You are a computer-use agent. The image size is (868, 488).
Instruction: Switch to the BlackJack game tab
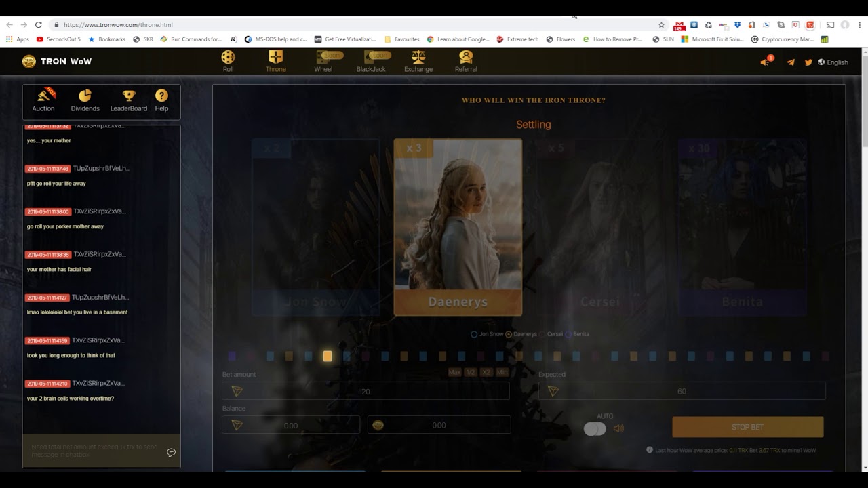(x=371, y=61)
